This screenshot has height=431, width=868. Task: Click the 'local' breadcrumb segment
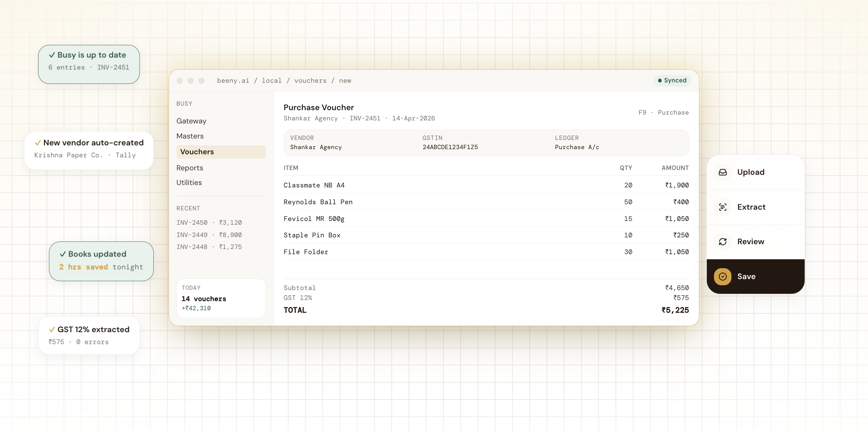point(272,81)
